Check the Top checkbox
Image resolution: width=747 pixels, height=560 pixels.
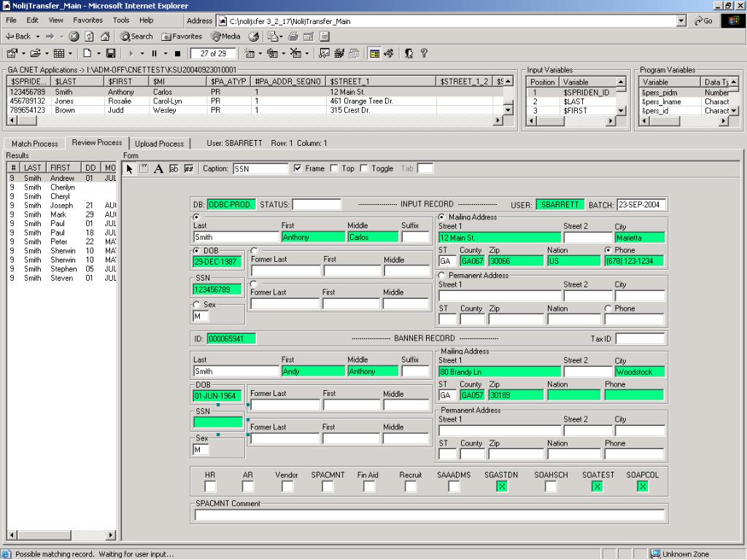(334, 168)
